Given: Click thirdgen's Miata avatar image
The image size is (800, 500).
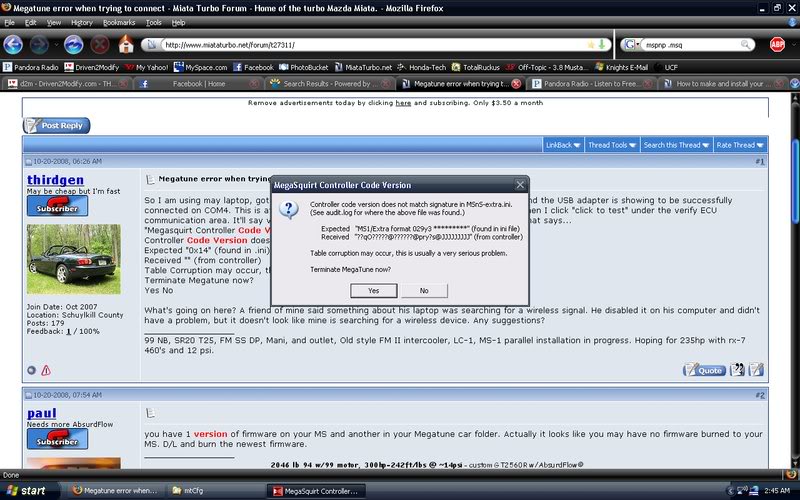Looking at the screenshot, I should click(73, 259).
